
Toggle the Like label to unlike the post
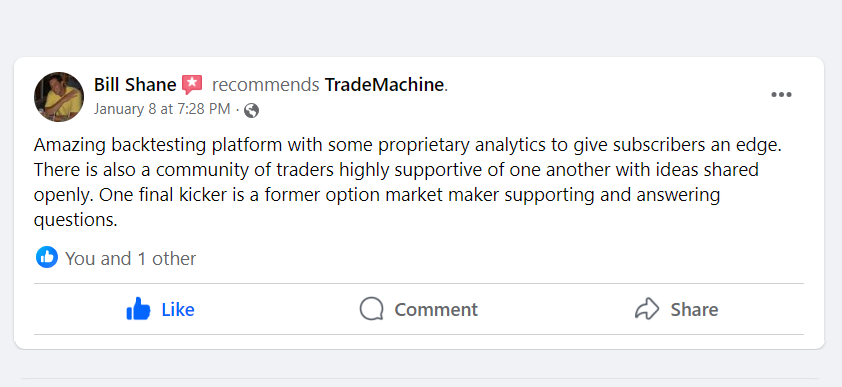coord(178,310)
